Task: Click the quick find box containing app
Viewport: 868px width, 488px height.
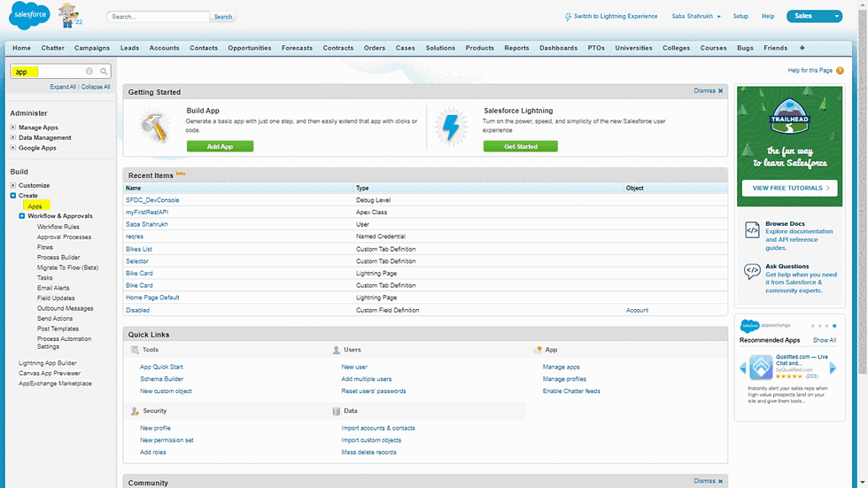Action: click(60, 72)
